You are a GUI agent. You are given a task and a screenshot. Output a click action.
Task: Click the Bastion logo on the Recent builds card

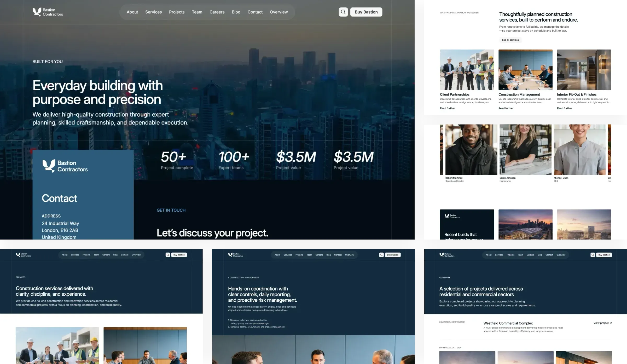(452, 216)
